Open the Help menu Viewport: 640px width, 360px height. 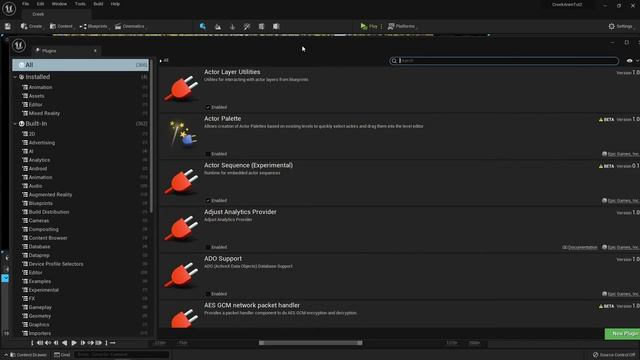tap(116, 4)
